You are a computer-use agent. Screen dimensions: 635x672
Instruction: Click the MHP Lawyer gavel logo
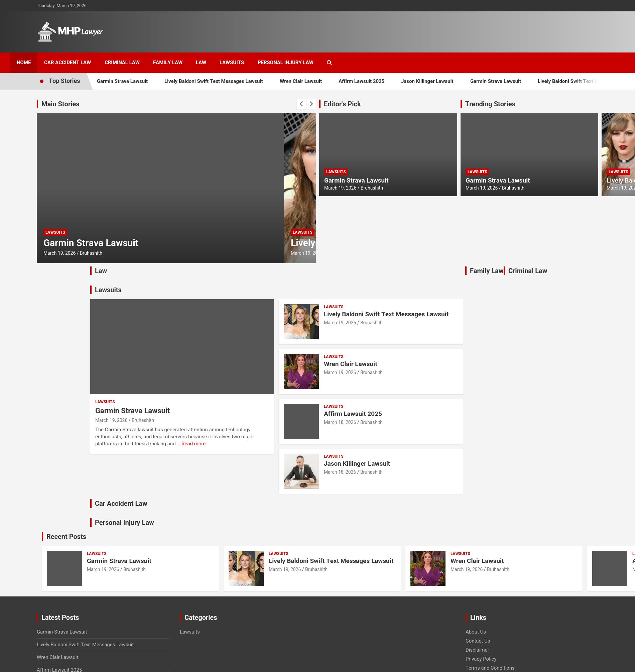pos(70,32)
